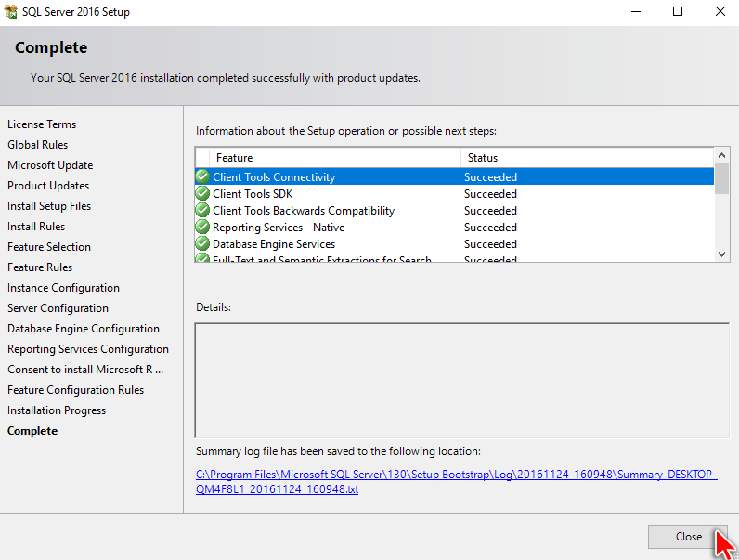Select Database Engine Services row
The image size is (739, 560).
454,243
